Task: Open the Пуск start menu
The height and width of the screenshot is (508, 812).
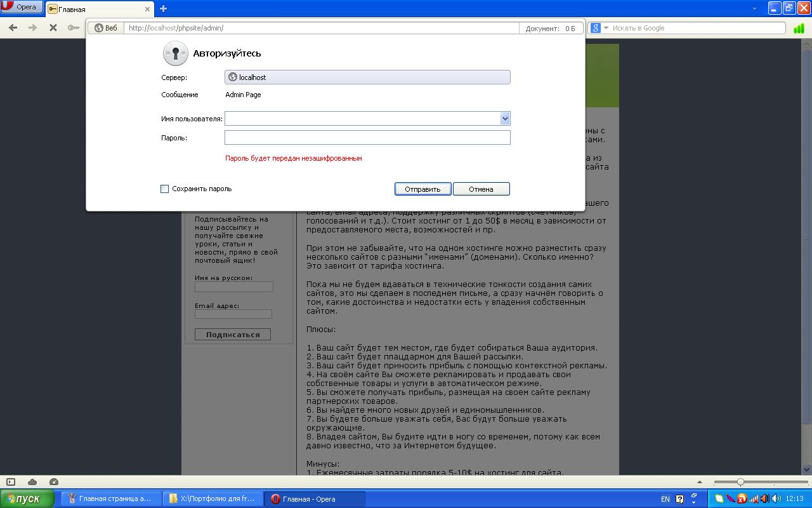Action: [27, 498]
